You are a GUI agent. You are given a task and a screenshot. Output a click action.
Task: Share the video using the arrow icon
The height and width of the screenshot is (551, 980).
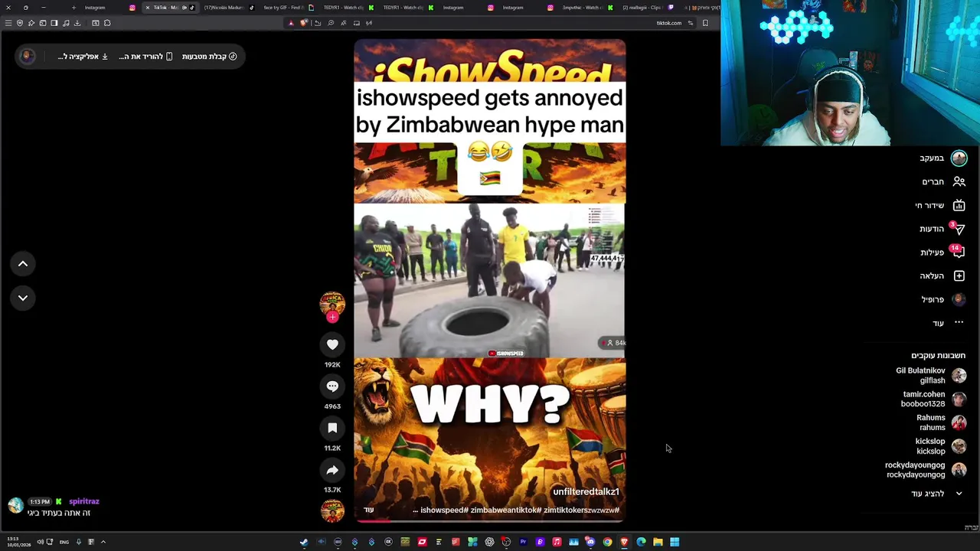pos(332,470)
